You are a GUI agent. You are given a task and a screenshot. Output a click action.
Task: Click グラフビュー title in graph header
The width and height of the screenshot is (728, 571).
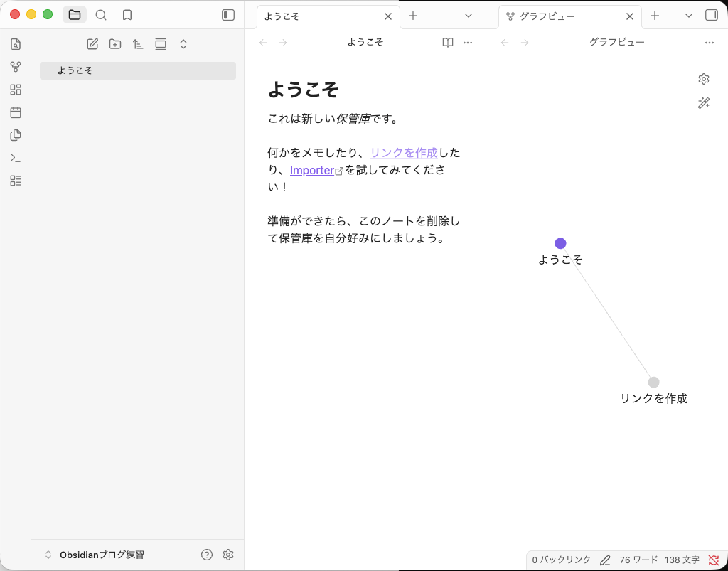(x=617, y=42)
